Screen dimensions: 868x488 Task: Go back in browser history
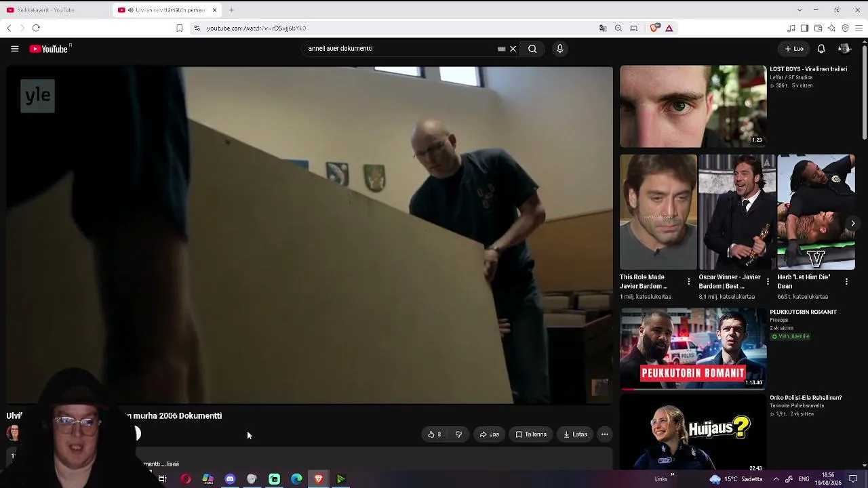tap(9, 28)
